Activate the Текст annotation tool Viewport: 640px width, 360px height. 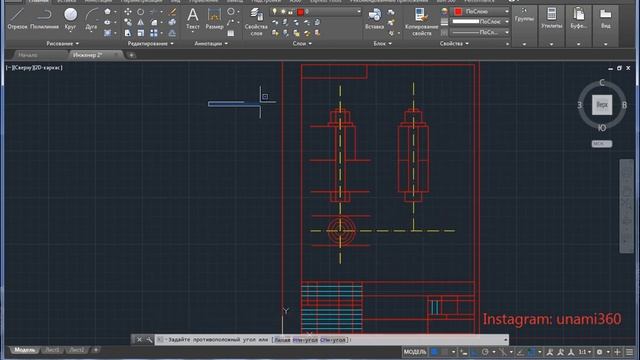[x=192, y=19]
